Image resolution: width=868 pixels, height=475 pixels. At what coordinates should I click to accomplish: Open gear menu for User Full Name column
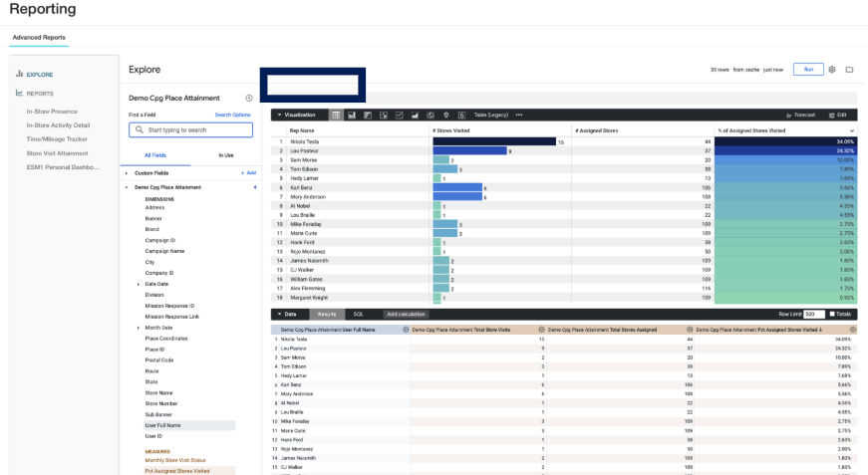[x=406, y=330]
